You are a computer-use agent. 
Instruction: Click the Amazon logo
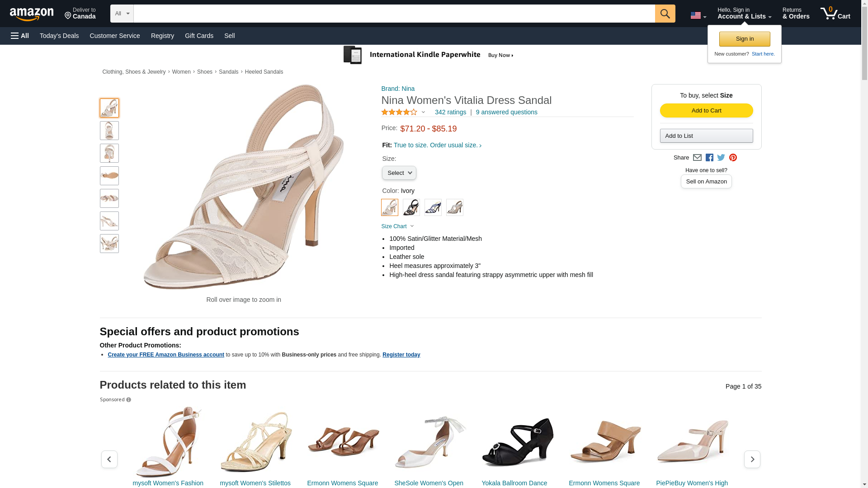32,14
